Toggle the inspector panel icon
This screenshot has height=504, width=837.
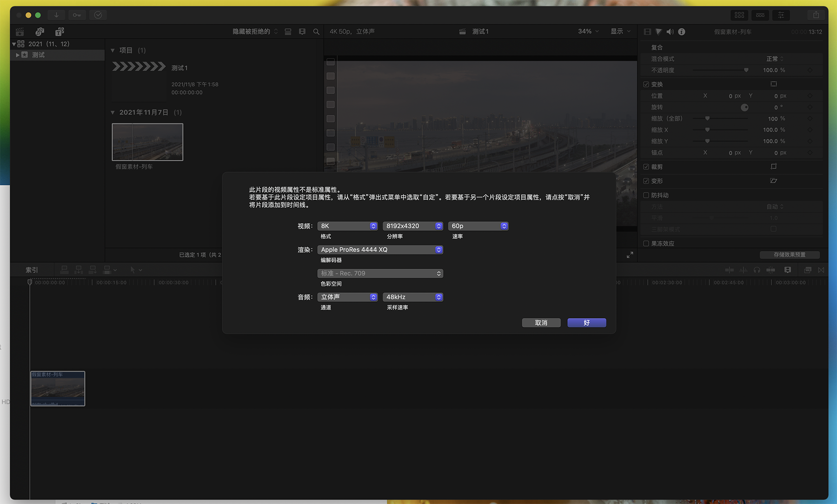pos(781,15)
